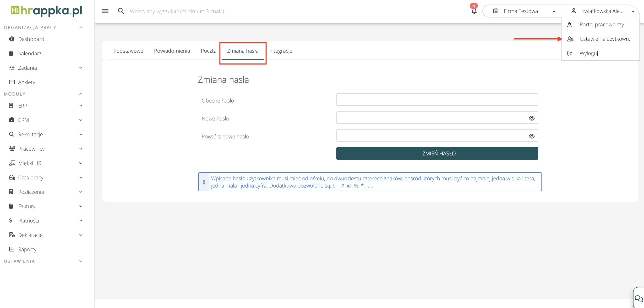The height and width of the screenshot is (308, 644).
Task: Open Dashboard from sidebar
Action: pyautogui.click(x=31, y=39)
